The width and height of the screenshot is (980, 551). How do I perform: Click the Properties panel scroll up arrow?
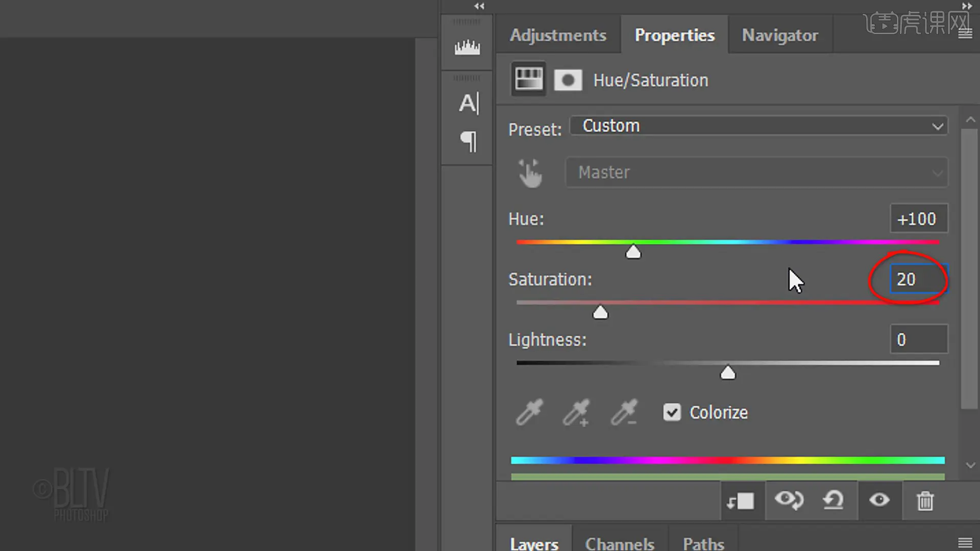(970, 119)
